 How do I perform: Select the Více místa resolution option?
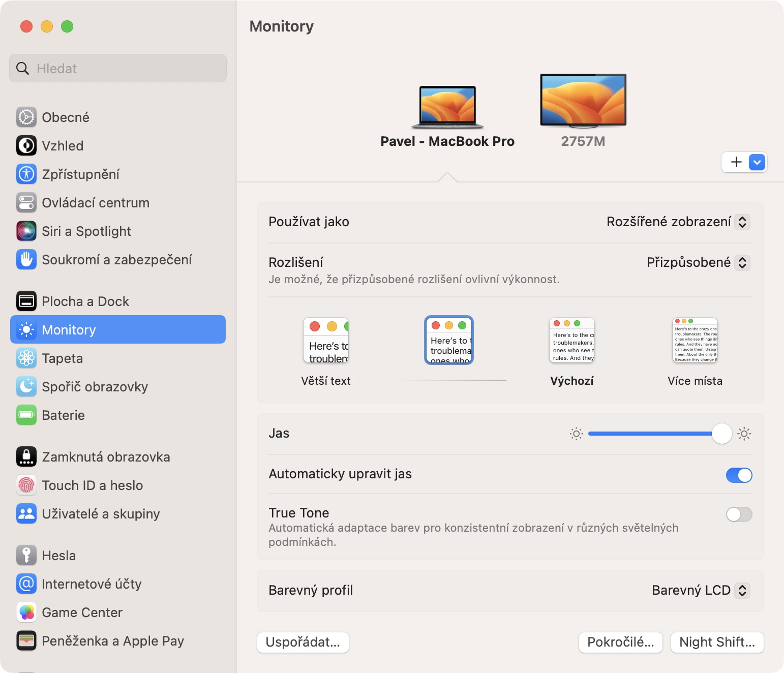(x=695, y=340)
